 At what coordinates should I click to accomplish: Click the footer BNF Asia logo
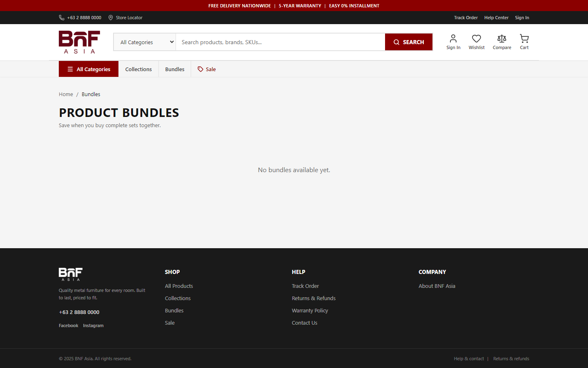click(x=71, y=274)
